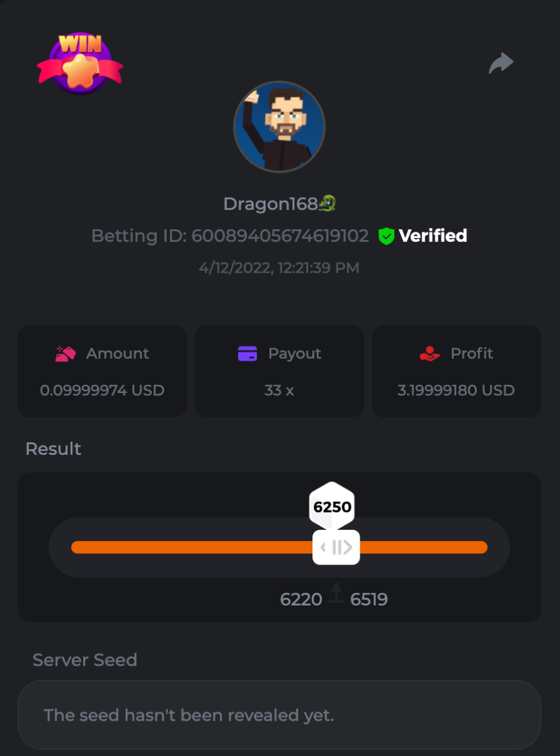Screen dimensions: 560x756
Task: Click the Server Seed text field
Action: [279, 714]
